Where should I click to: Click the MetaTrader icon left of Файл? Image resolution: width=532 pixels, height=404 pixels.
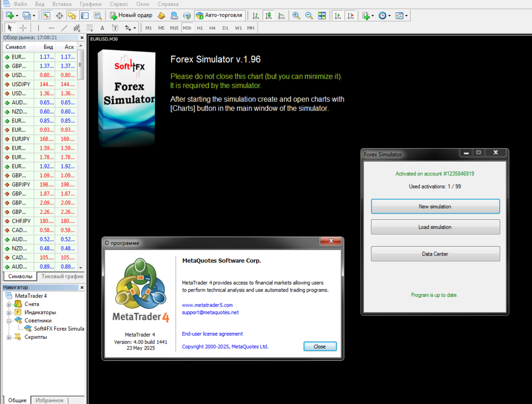[6, 4]
